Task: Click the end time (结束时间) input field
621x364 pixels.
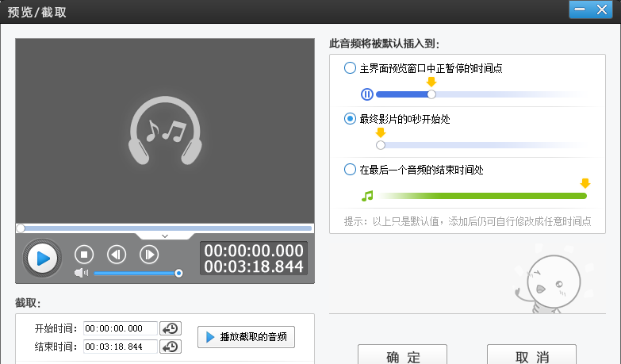Action: (x=121, y=347)
